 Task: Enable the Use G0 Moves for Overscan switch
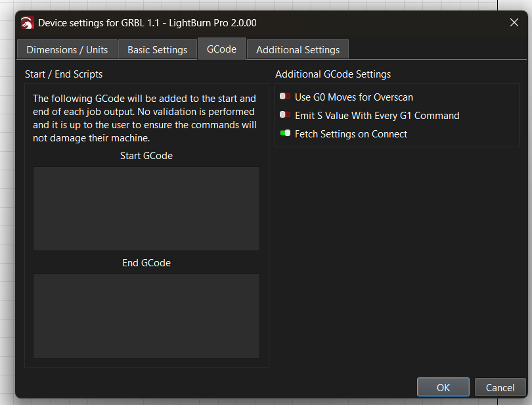(284, 97)
